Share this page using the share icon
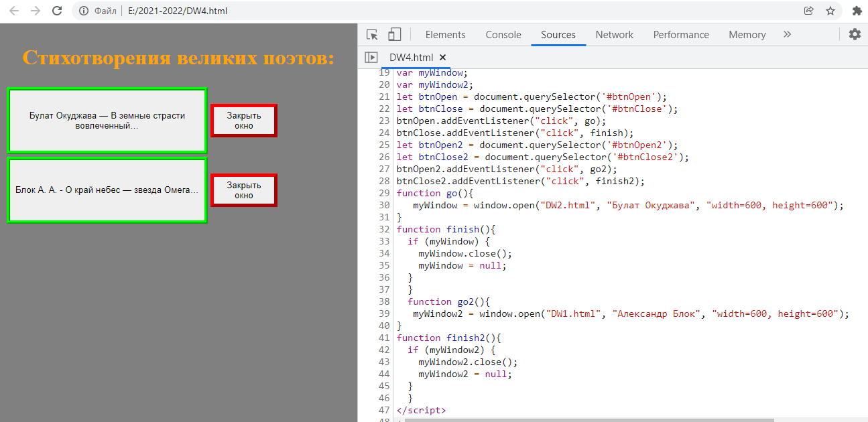868x422 pixels. click(x=809, y=11)
